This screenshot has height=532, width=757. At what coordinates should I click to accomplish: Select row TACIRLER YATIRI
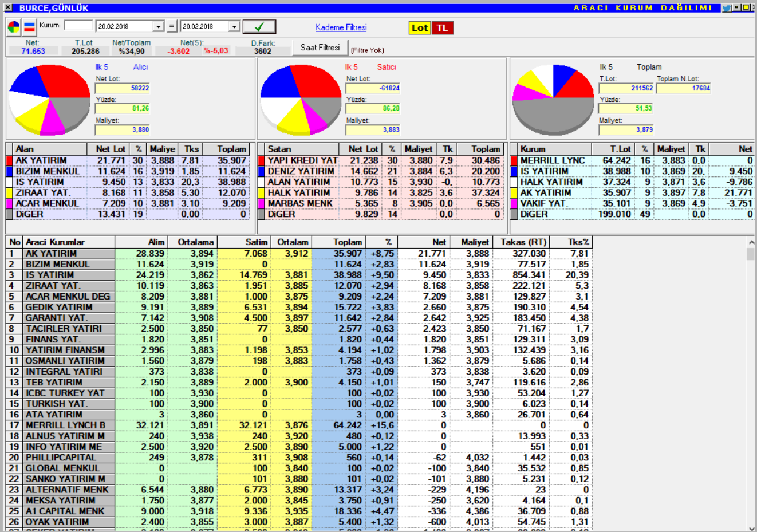click(x=299, y=329)
